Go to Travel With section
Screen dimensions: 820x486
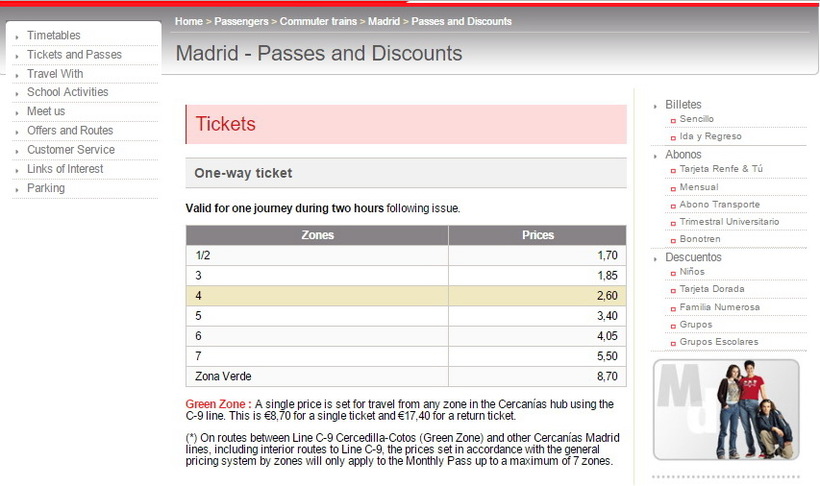[55, 74]
